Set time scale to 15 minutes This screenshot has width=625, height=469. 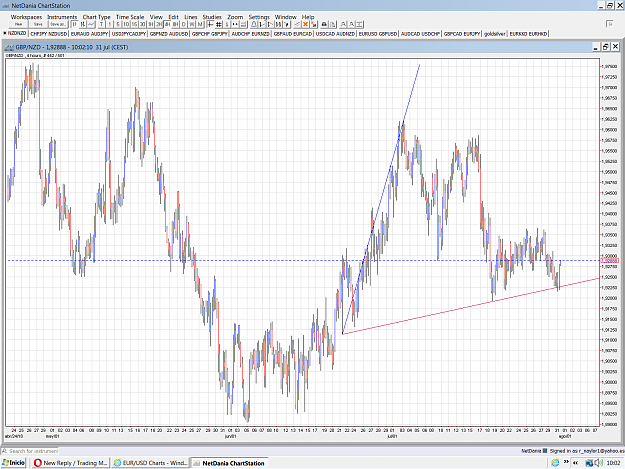pos(134,24)
